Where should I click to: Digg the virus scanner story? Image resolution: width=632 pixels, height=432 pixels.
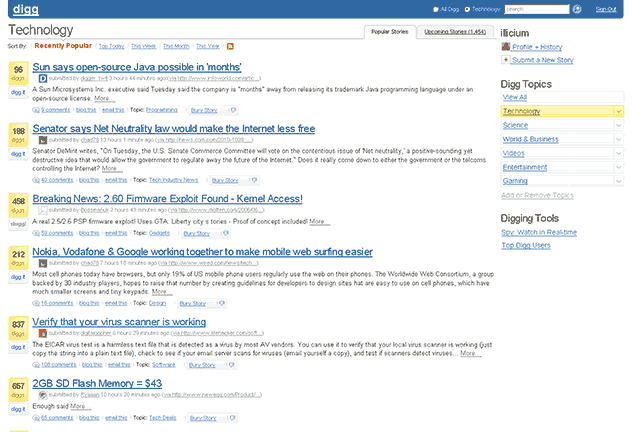click(x=18, y=347)
